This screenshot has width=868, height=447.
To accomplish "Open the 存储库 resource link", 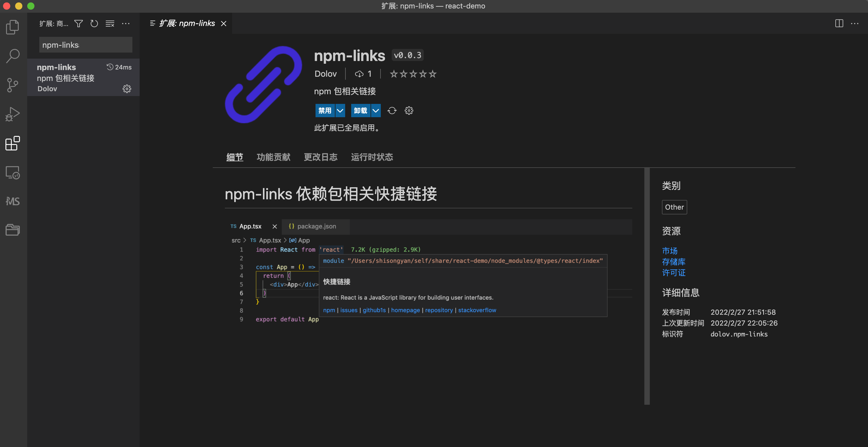I will (674, 262).
